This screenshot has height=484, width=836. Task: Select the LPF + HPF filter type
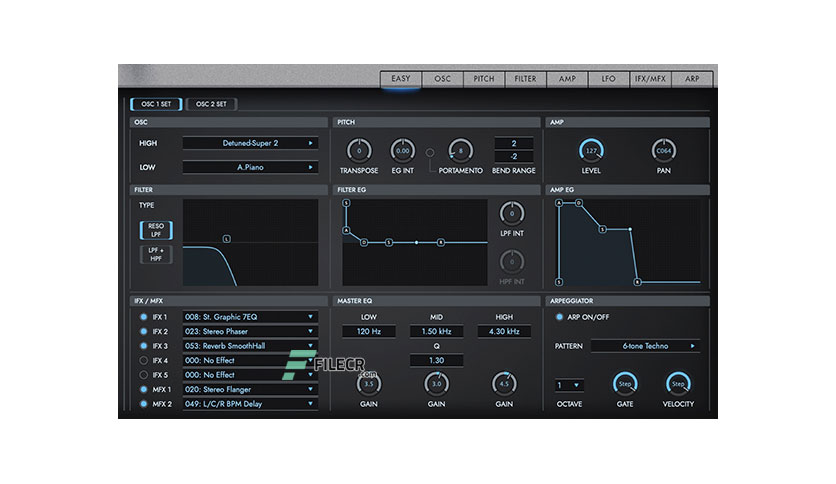point(156,254)
